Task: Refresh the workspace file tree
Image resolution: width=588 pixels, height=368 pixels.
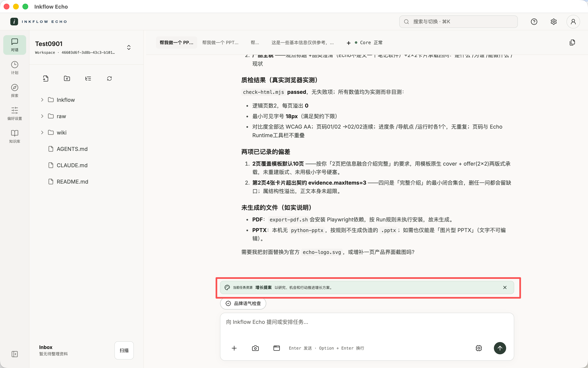Action: coord(109,78)
